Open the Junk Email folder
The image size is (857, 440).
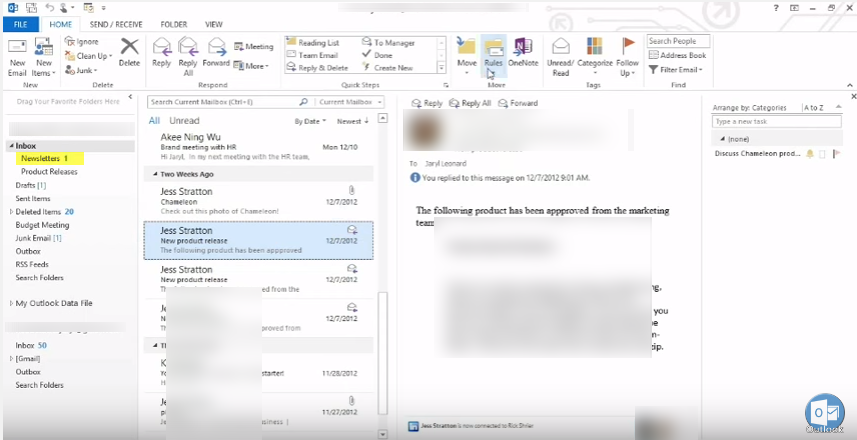(x=38, y=238)
